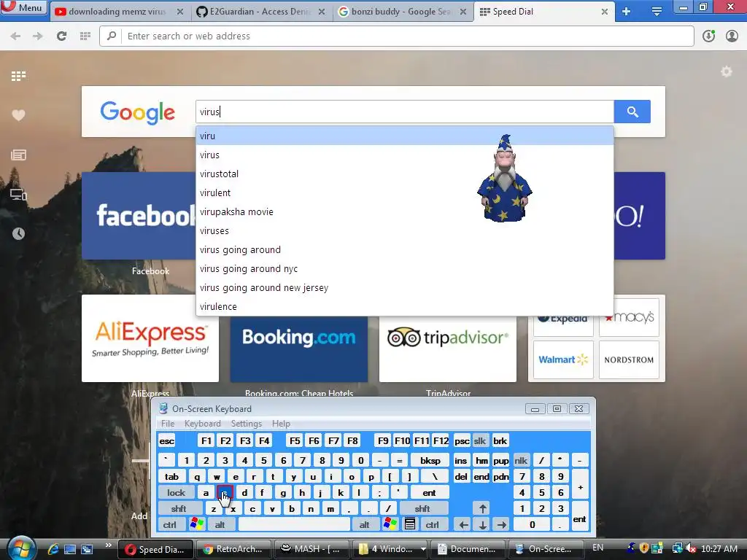747x560 pixels.
Task: Select the 'virupaksha movie' suggestion
Action: 404,212
